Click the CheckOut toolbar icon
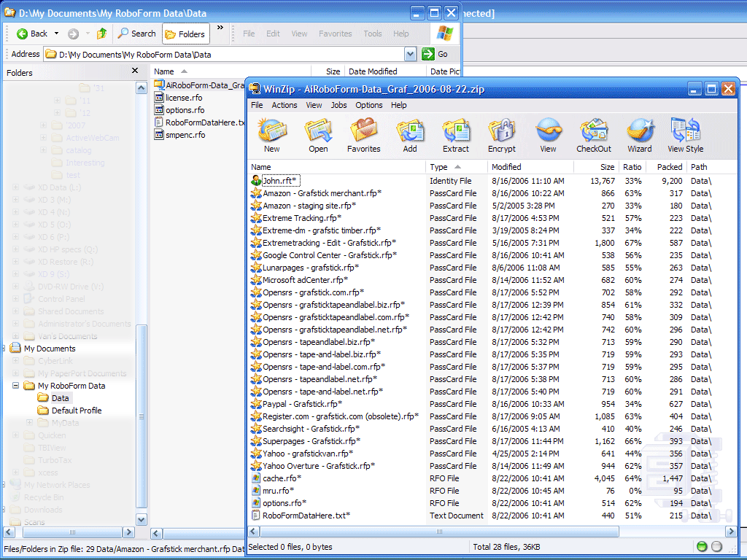747x560 pixels. 594,135
